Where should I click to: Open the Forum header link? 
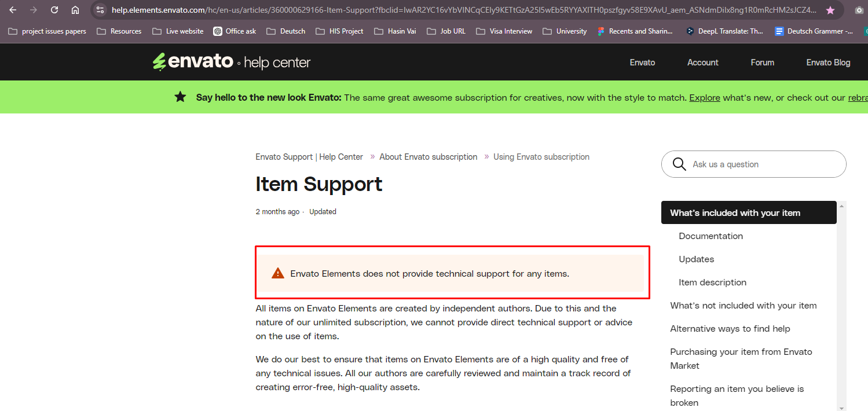click(x=763, y=63)
